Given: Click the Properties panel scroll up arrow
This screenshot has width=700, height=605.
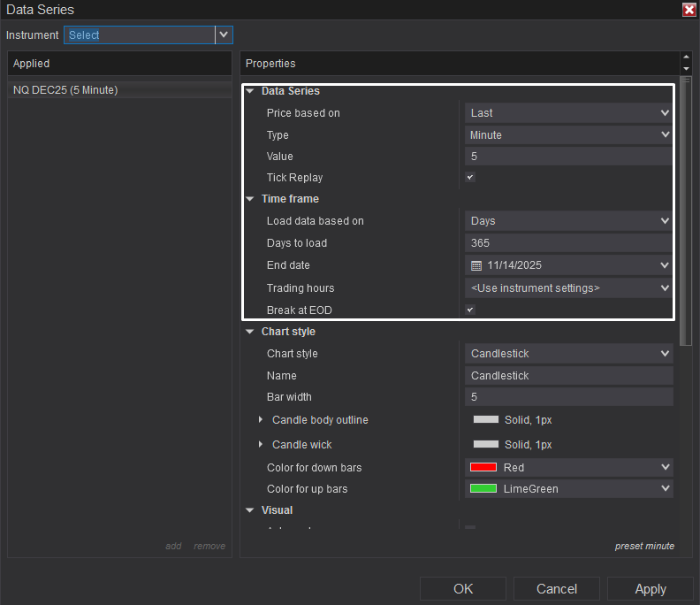Looking at the screenshot, I should point(686,58).
